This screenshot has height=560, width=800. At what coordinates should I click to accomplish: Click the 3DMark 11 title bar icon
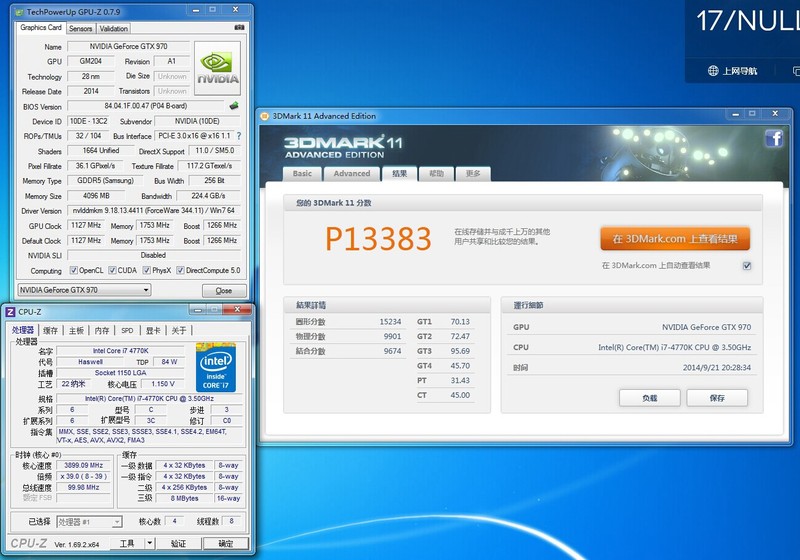pyautogui.click(x=264, y=116)
